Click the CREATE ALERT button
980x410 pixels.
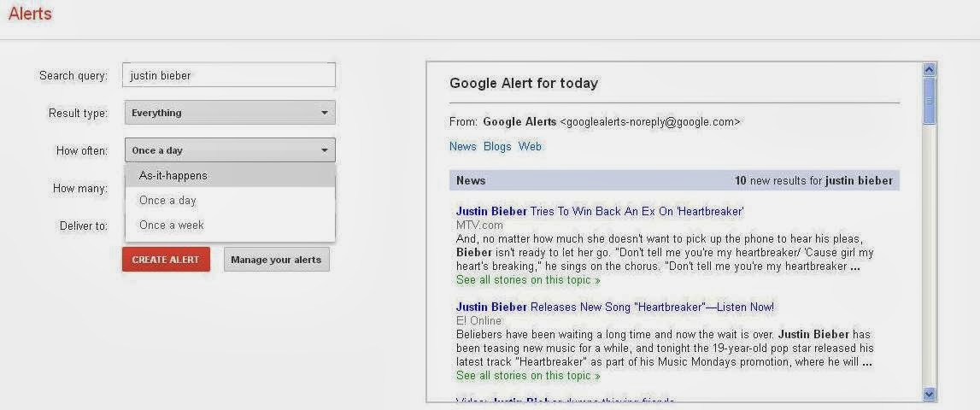coord(166,260)
